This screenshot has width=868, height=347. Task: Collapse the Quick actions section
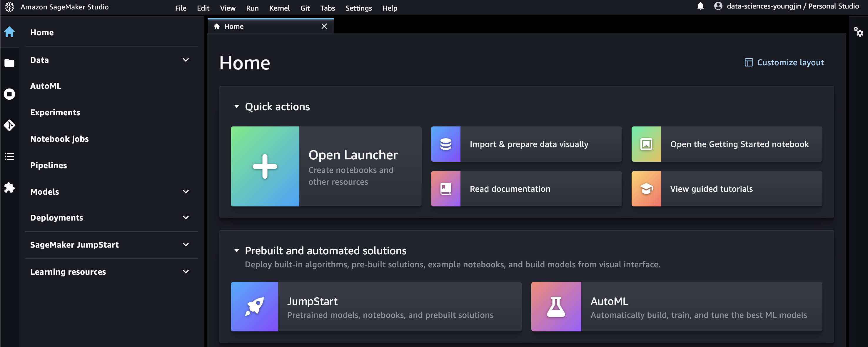click(236, 106)
